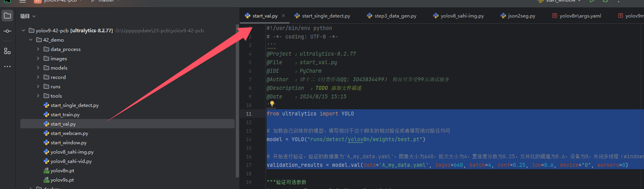Click the '@Description : TODO' line

(x=314, y=88)
